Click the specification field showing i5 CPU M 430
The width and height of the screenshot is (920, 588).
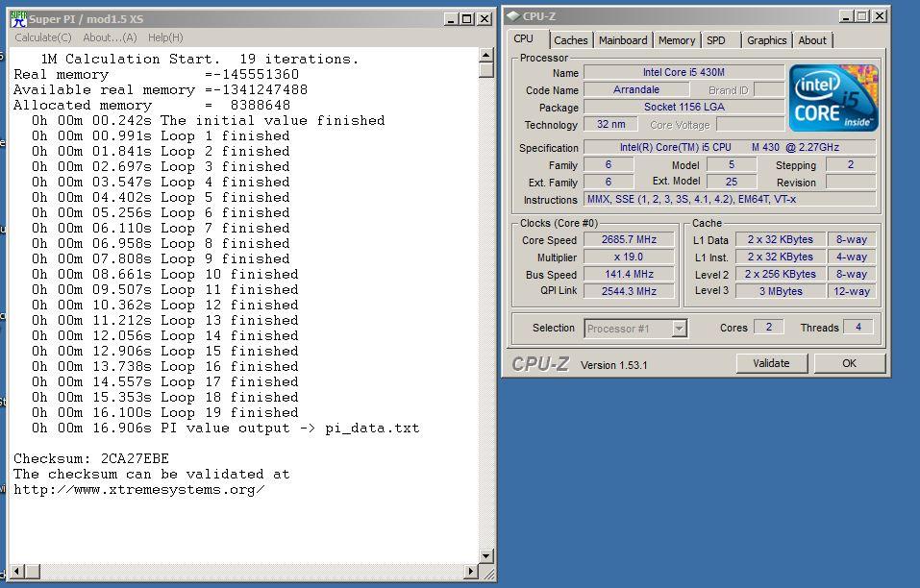[730, 147]
